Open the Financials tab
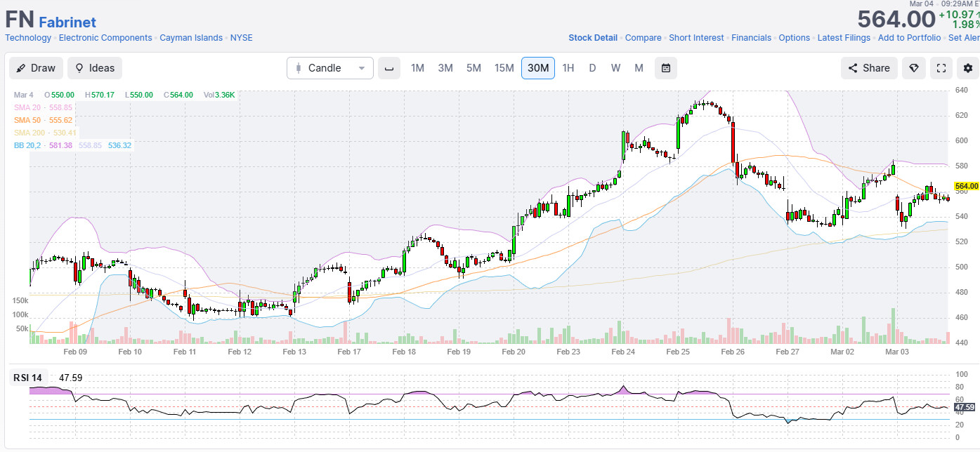Image resolution: width=980 pixels, height=452 pixels. [751, 38]
